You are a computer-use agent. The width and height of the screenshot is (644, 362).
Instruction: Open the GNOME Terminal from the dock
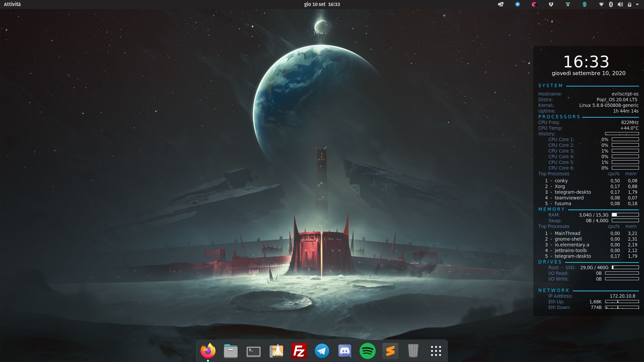click(x=253, y=351)
